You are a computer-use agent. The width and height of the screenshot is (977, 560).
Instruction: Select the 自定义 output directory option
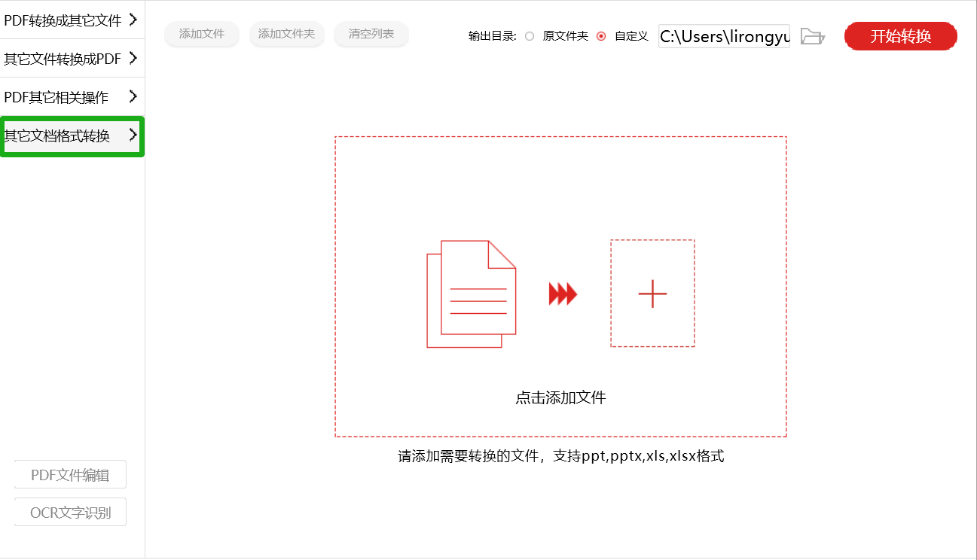pos(600,35)
